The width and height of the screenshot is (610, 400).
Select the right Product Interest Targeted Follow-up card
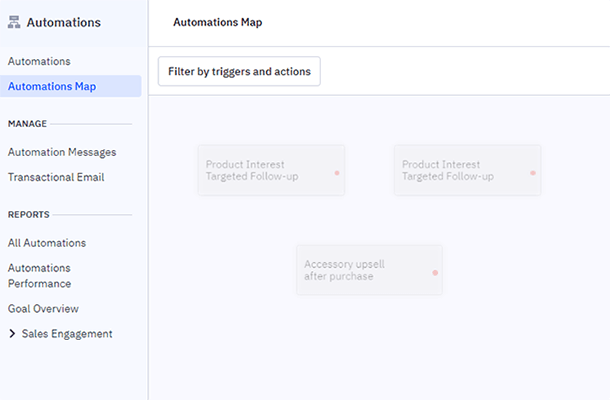[x=456, y=170]
